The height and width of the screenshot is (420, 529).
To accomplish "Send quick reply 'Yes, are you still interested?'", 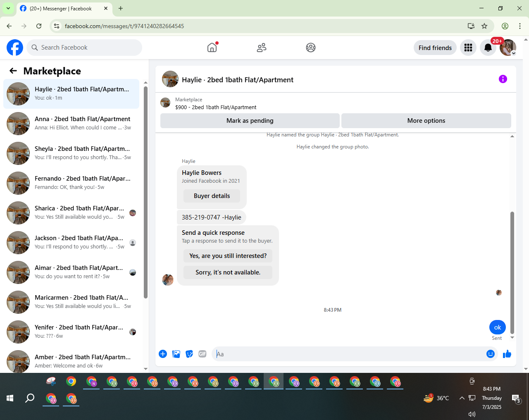I will pyautogui.click(x=228, y=256).
